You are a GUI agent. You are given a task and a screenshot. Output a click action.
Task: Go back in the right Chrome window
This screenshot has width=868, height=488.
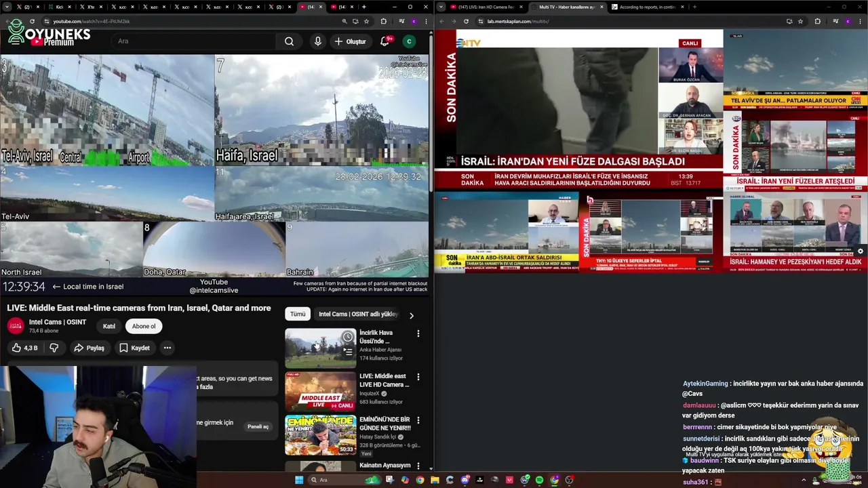click(441, 21)
